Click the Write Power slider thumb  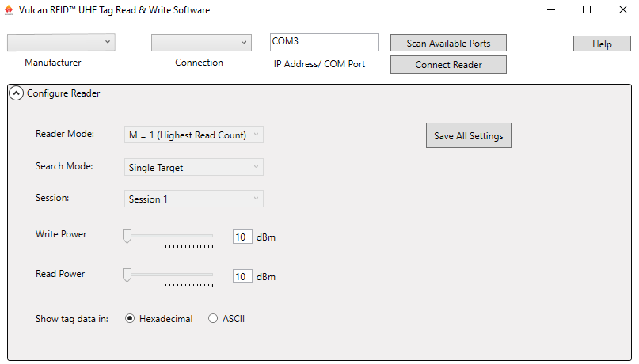pyautogui.click(x=127, y=236)
